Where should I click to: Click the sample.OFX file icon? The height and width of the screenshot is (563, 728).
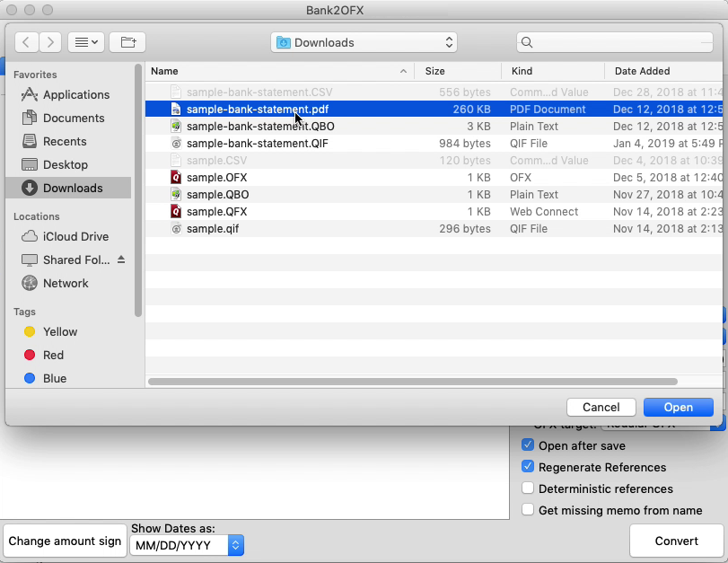pyautogui.click(x=176, y=178)
